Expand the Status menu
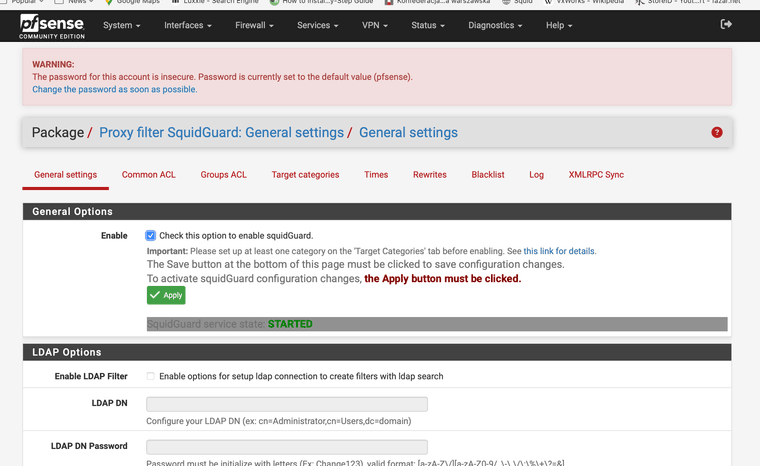Image resolution: width=760 pixels, height=466 pixels. (x=428, y=25)
